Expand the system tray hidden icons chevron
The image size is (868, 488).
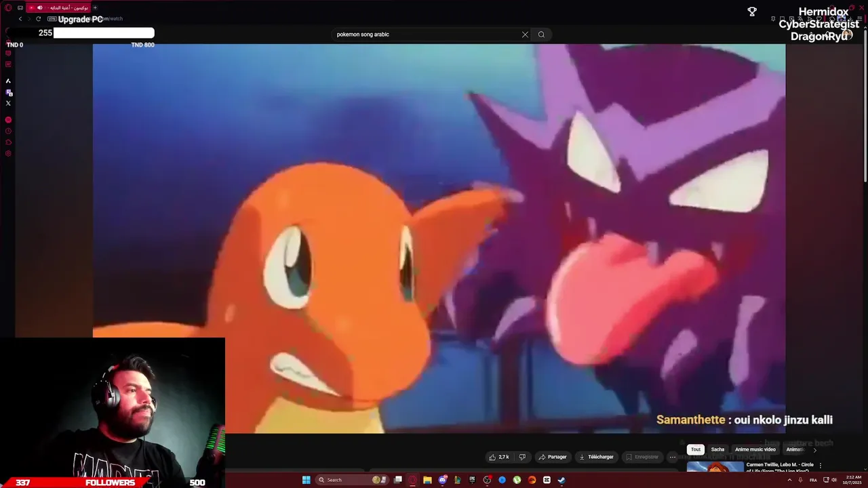(x=789, y=480)
